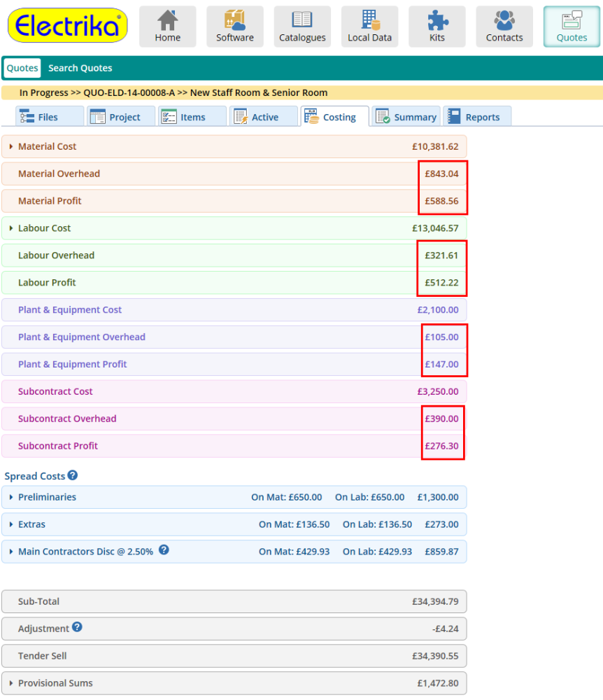Expand the Provisional Sums row

(10, 682)
